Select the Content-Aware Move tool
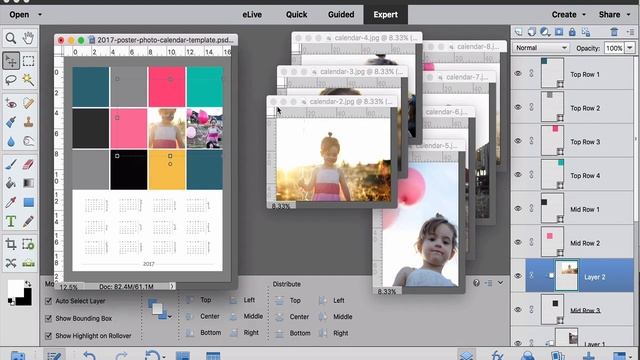Screen dimensions: 640x360 click(x=11, y=263)
